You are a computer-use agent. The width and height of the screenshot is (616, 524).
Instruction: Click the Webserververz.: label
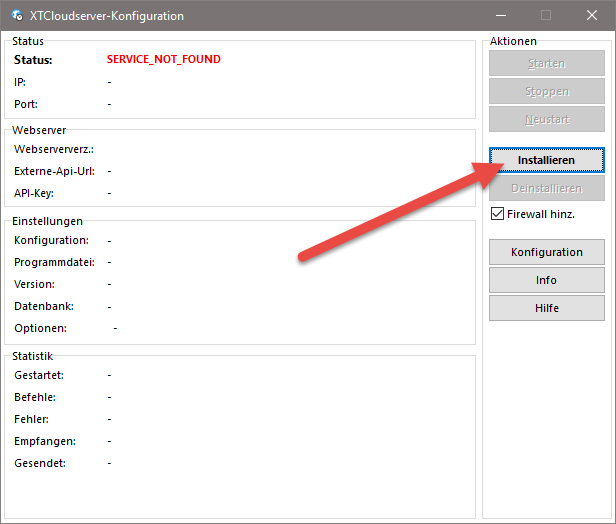coord(54,149)
